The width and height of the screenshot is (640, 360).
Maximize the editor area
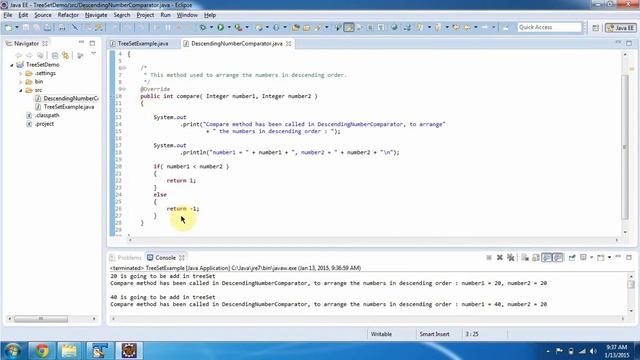pos(629,43)
